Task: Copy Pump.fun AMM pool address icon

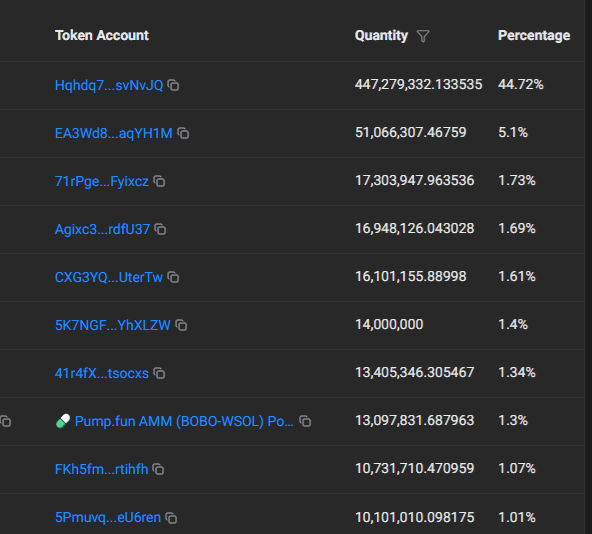Action: coord(305,421)
